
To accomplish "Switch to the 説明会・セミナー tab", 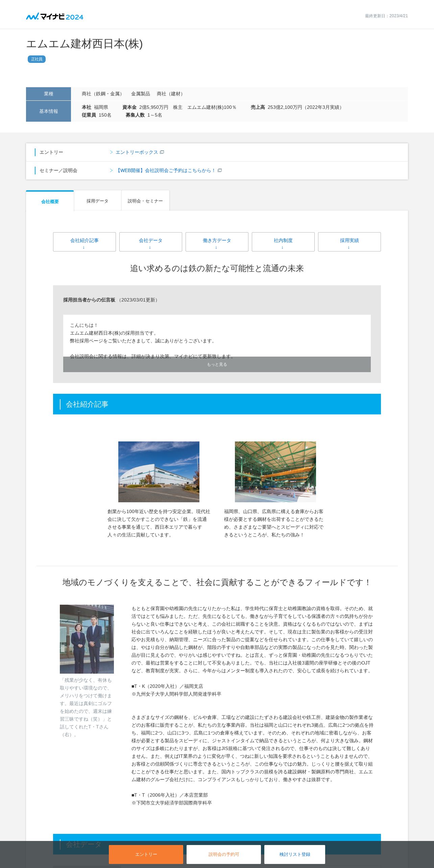I will [145, 201].
